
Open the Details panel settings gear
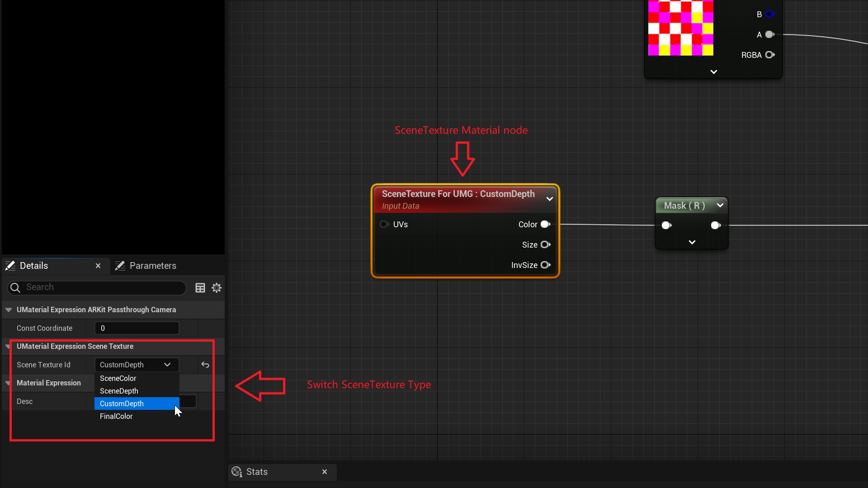coord(217,288)
